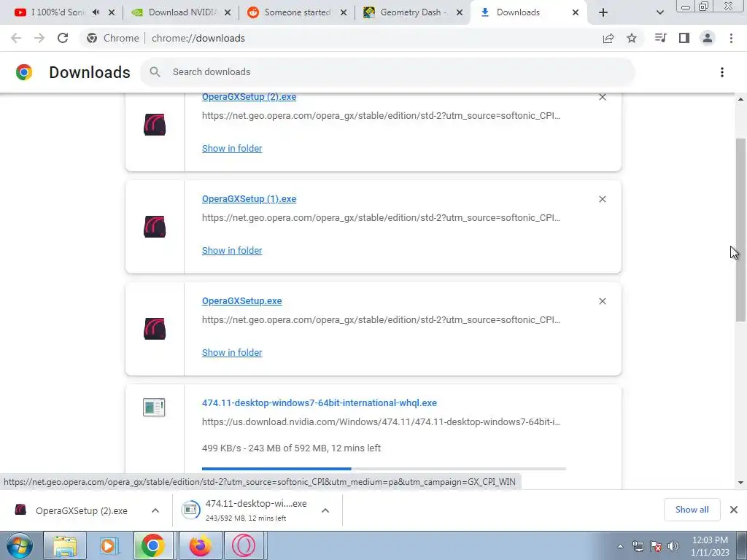Viewport: 747px width, 560px height.
Task: Close the Download NVIDIA tab
Action: tap(228, 13)
